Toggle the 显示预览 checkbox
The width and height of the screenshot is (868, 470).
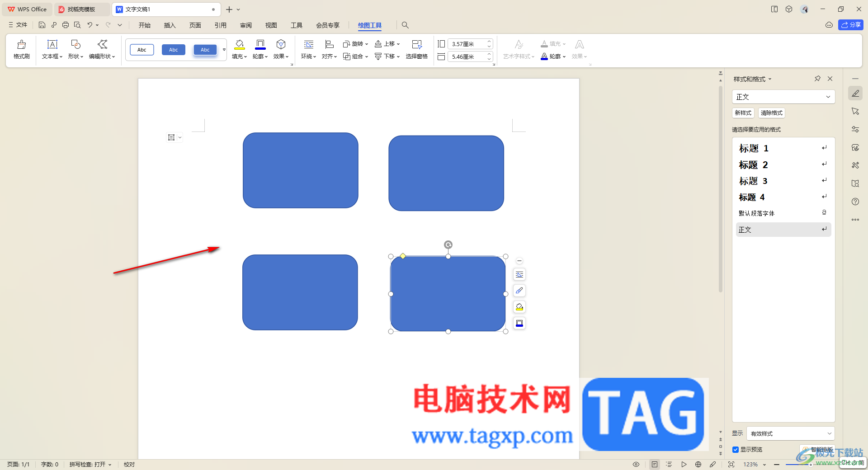click(736, 450)
